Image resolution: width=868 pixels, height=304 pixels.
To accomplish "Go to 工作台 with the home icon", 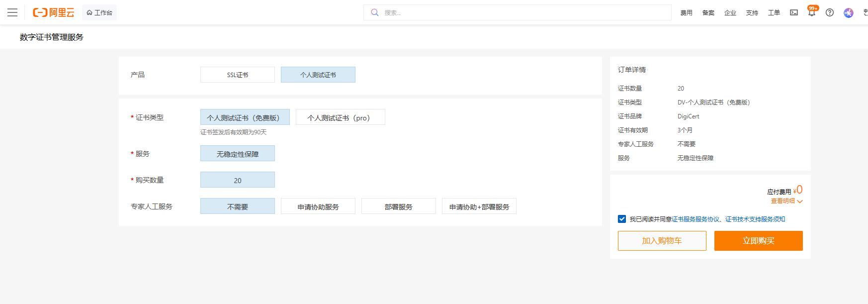I will (x=99, y=12).
